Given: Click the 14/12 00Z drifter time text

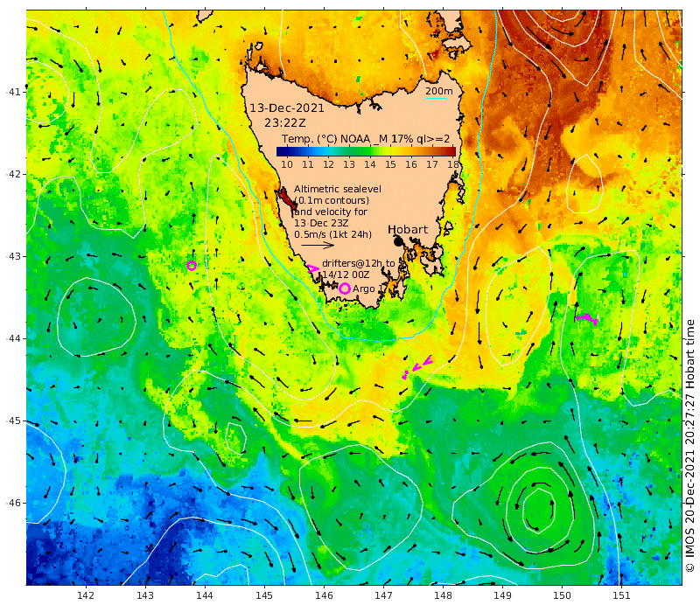Looking at the screenshot, I should (346, 275).
